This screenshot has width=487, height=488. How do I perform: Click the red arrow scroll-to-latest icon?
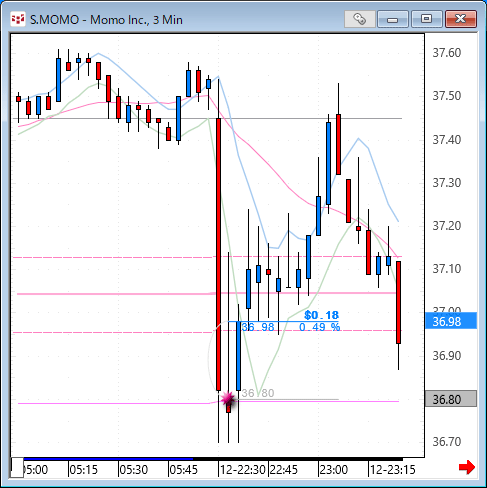(x=467, y=467)
